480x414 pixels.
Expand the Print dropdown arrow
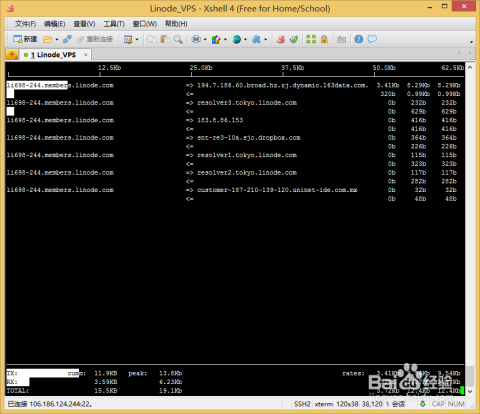(x=205, y=40)
